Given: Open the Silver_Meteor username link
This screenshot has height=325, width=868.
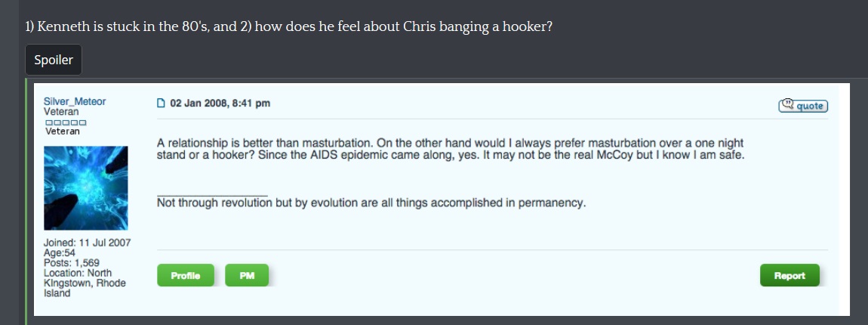Looking at the screenshot, I should 74,101.
